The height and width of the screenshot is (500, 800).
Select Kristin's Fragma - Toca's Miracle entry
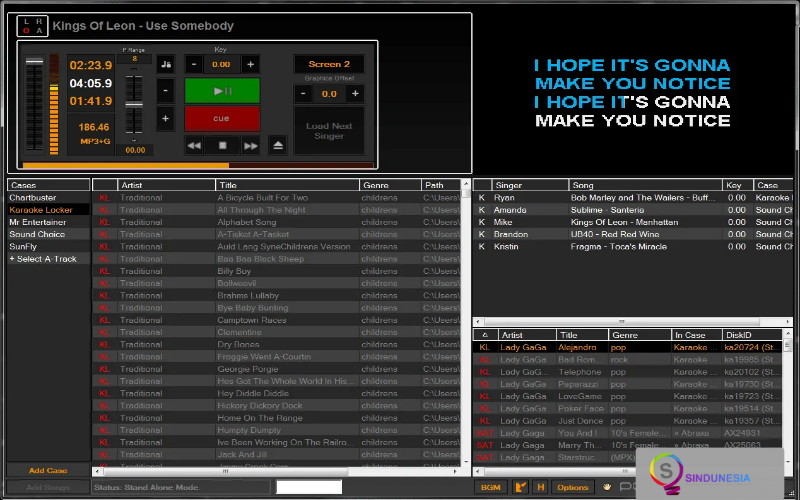point(633,246)
